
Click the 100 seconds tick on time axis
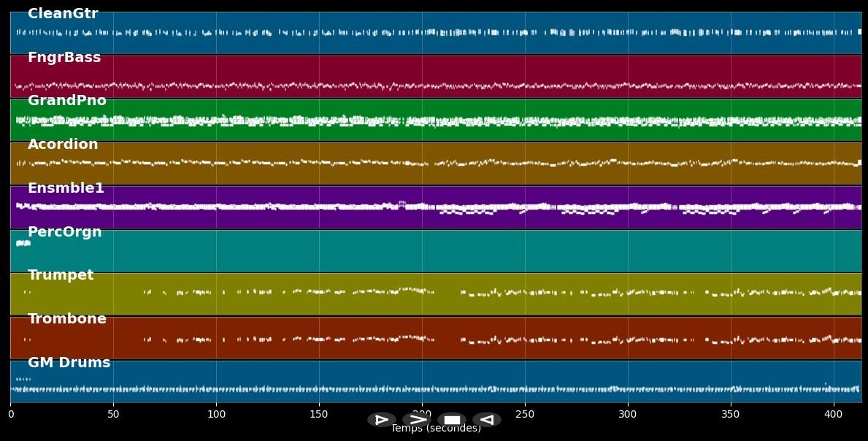[x=216, y=414]
